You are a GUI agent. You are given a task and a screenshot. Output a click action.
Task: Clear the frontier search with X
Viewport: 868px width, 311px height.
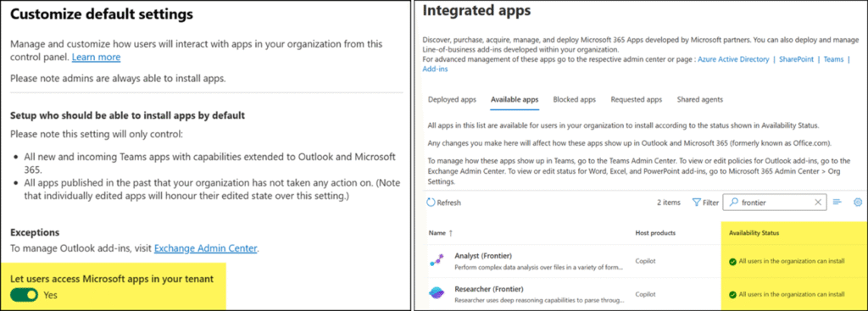click(x=818, y=203)
